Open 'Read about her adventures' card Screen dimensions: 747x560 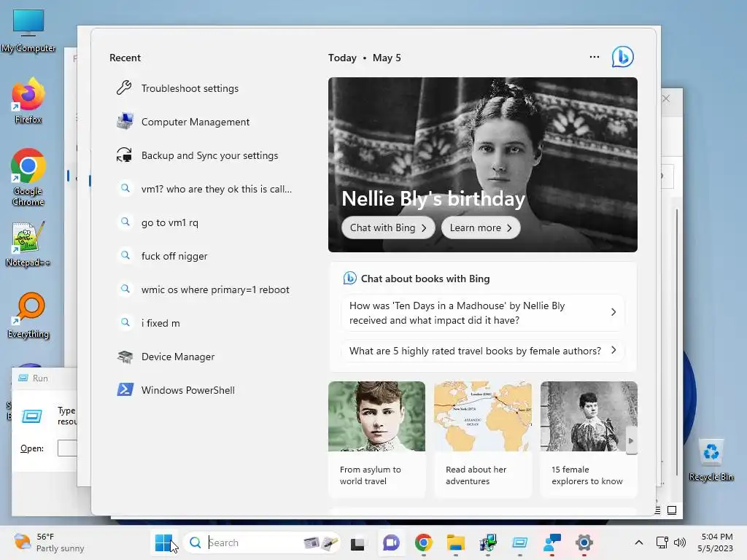pos(483,439)
